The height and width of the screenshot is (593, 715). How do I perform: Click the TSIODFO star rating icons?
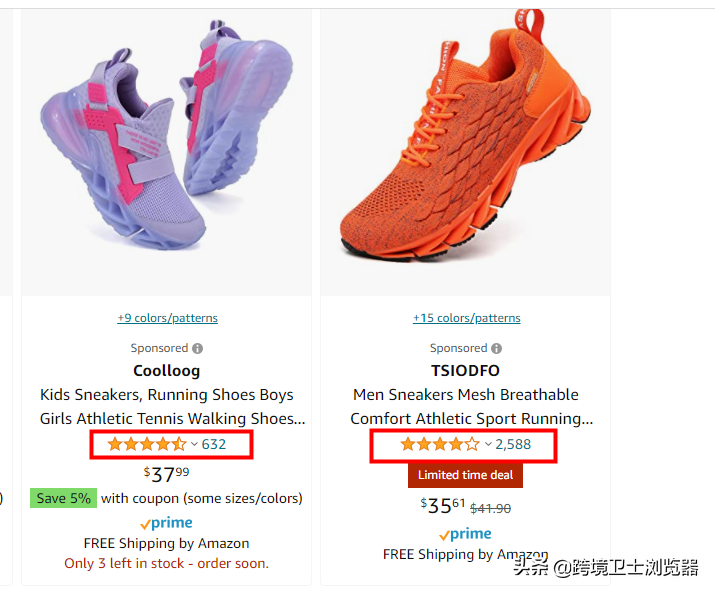(x=440, y=444)
